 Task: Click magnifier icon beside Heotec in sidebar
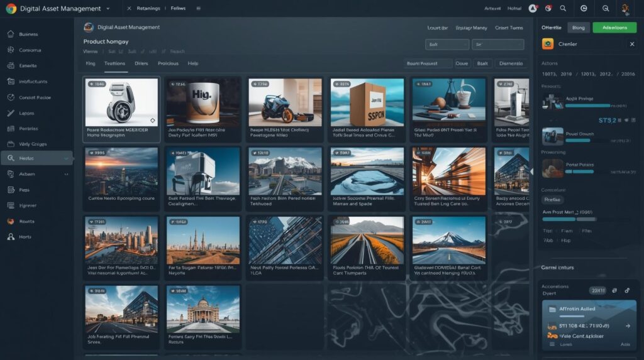coord(11,158)
